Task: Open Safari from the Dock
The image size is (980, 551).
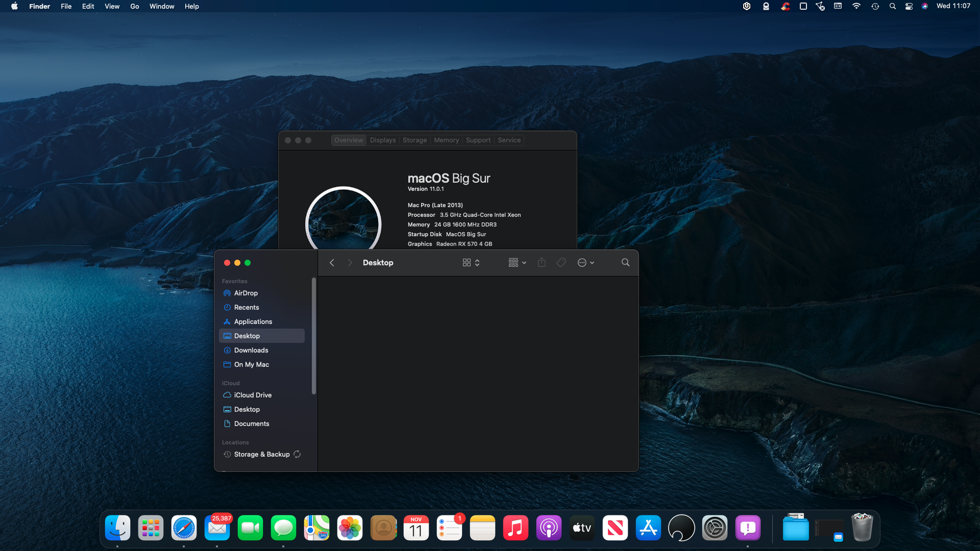Action: pos(184,528)
